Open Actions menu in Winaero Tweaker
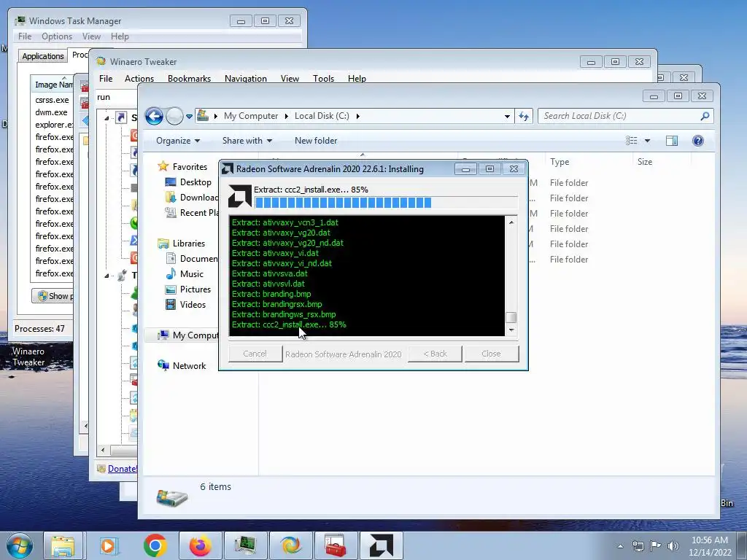The width and height of the screenshot is (747, 560). (139, 79)
